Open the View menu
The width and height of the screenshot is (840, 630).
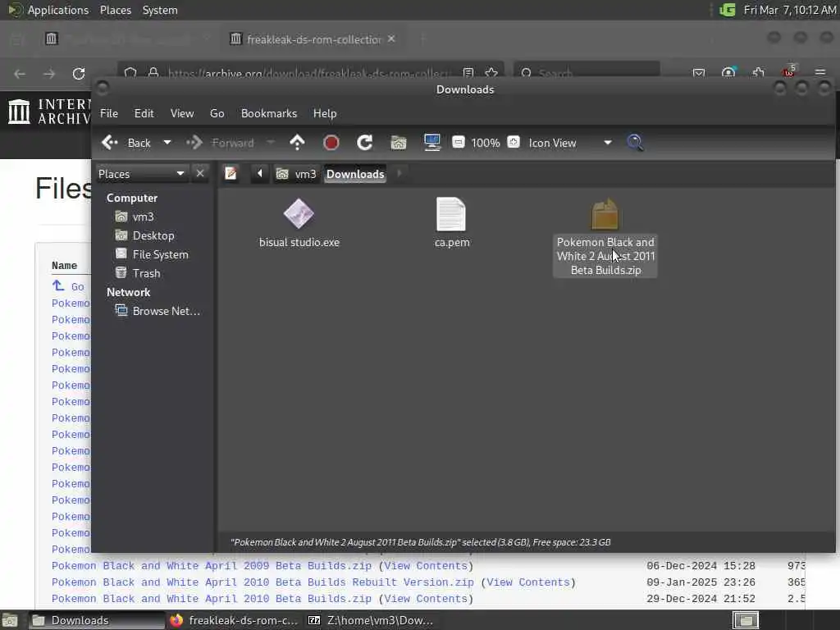[x=182, y=113]
